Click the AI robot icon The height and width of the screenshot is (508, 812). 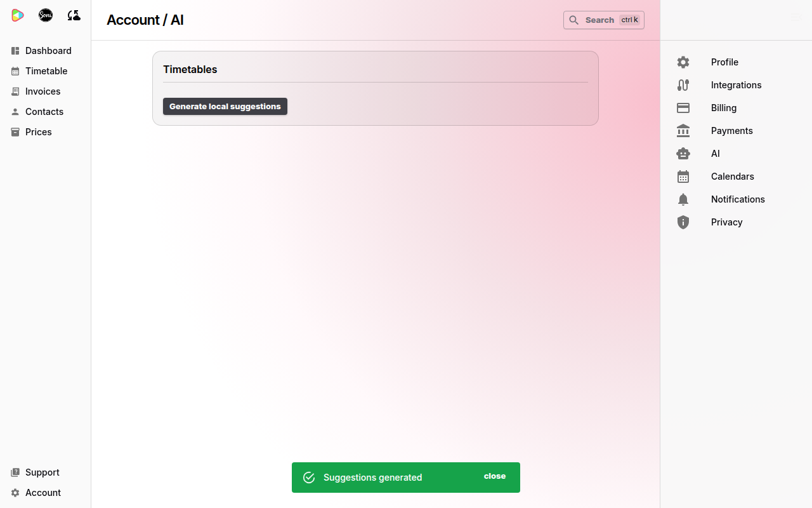pyautogui.click(x=683, y=154)
